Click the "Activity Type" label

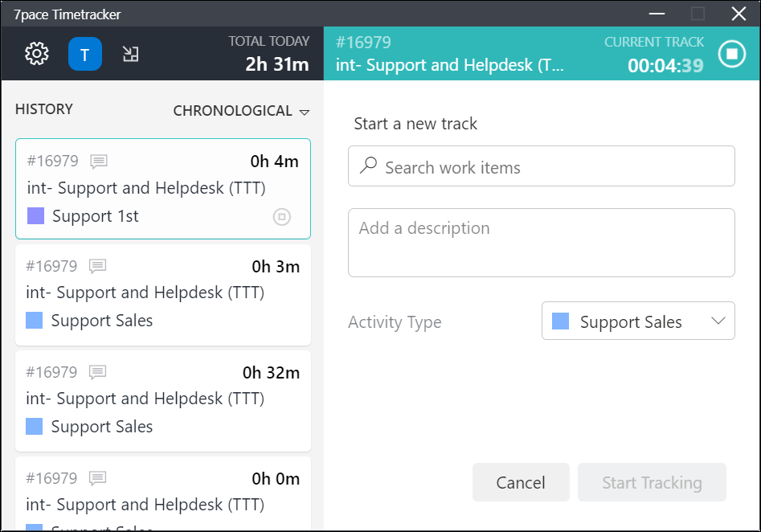pos(395,321)
